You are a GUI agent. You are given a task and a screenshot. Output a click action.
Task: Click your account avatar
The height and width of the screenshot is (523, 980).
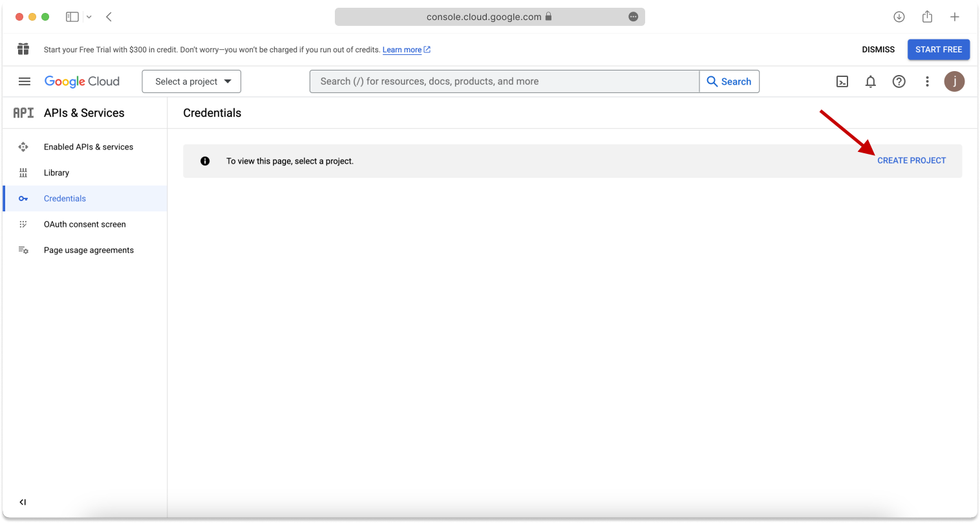(x=954, y=81)
